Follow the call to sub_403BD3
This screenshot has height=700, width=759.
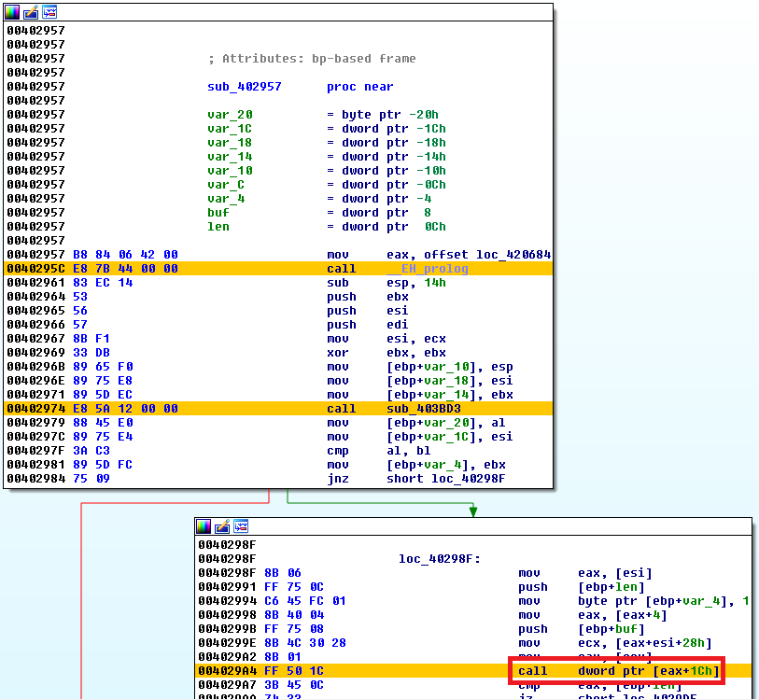(x=423, y=409)
